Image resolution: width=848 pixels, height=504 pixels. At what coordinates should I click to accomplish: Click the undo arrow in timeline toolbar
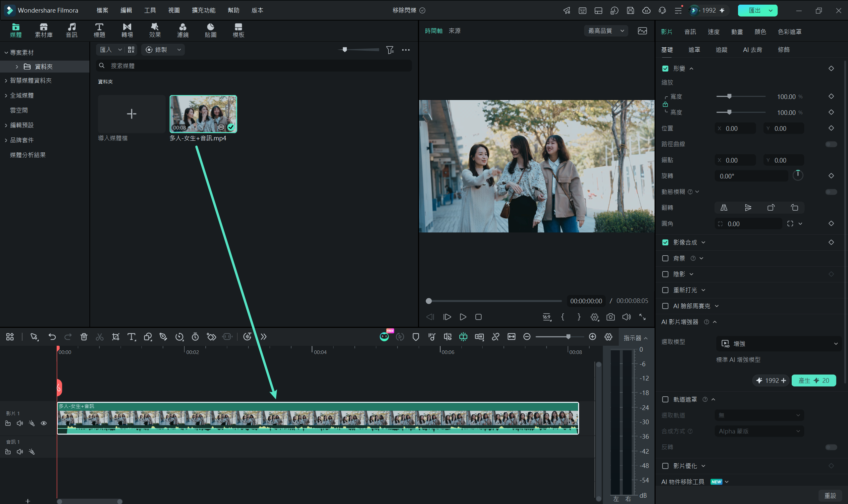[x=52, y=336]
